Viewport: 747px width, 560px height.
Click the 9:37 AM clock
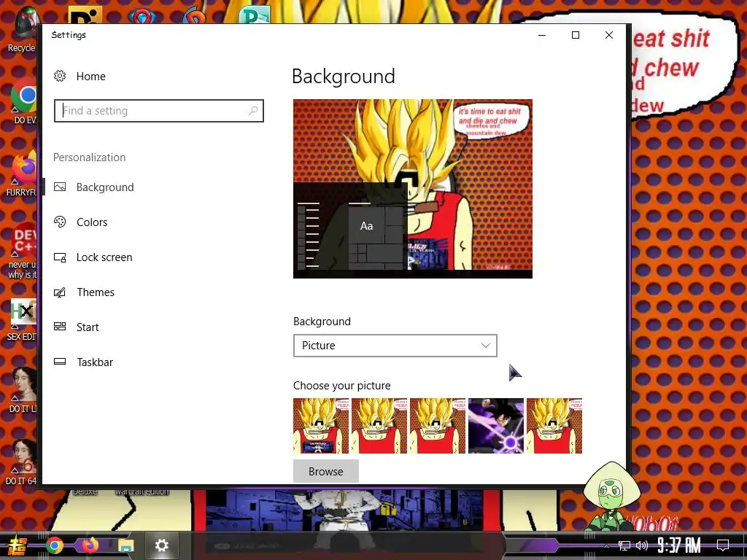(679, 545)
